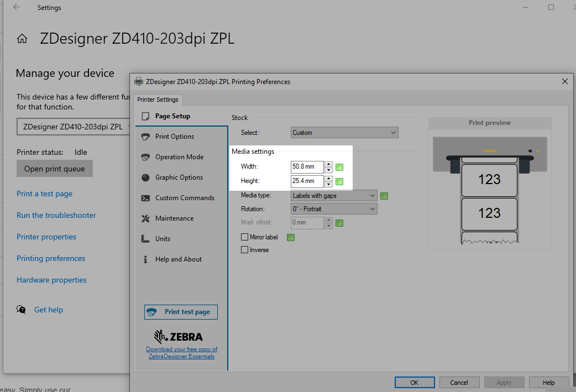Click the Page Setup sidebar icon
The height and width of the screenshot is (392, 576).
[146, 116]
